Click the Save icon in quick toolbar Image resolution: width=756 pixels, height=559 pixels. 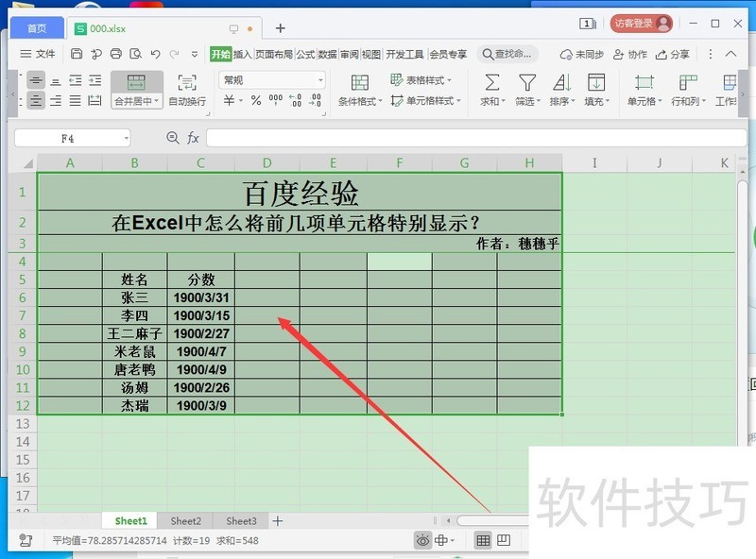[x=77, y=54]
